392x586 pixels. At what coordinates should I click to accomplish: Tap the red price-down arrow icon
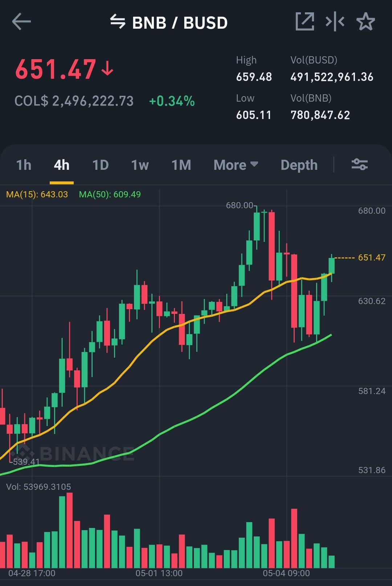(x=107, y=69)
